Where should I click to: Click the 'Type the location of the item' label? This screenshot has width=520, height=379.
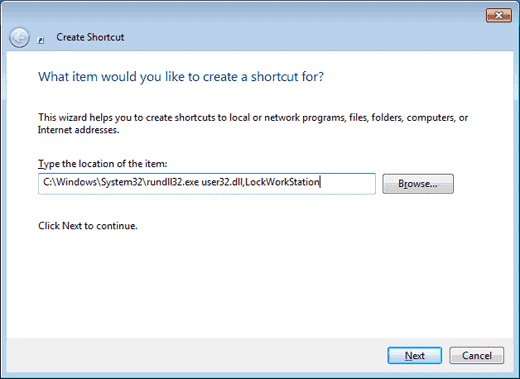tap(103, 164)
